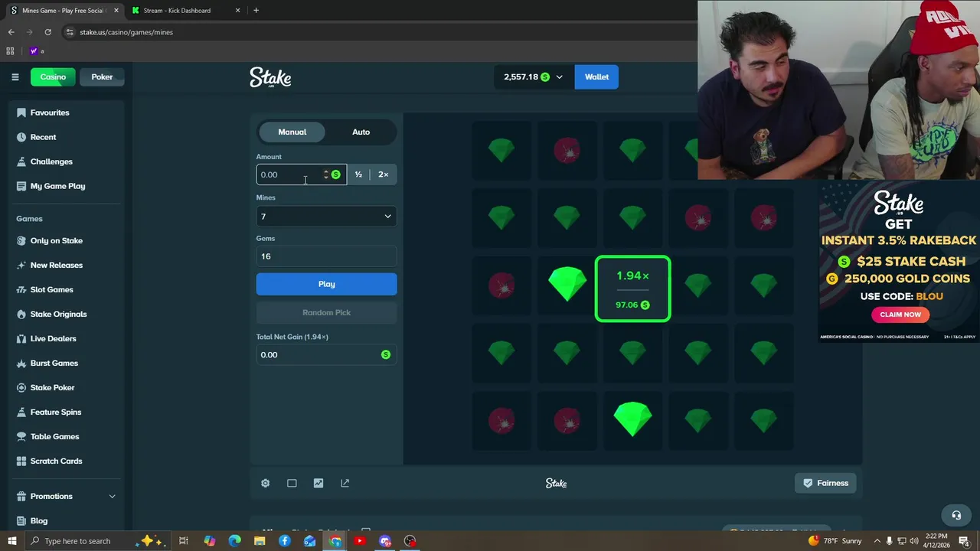
Task: Open Live Dealers category
Action: click(x=53, y=338)
